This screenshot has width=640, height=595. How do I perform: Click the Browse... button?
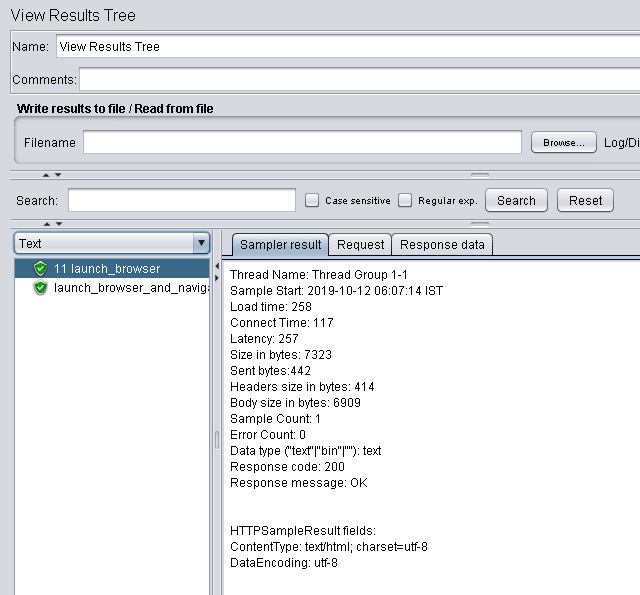click(x=564, y=142)
